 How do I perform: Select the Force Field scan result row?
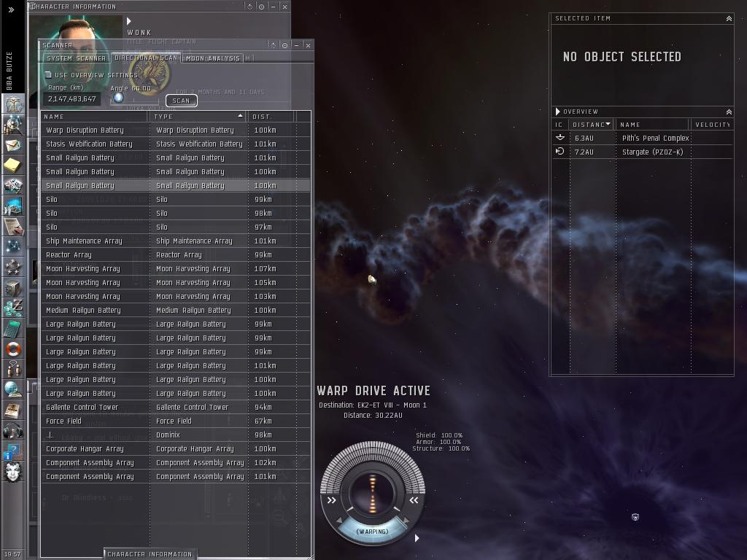[176, 421]
